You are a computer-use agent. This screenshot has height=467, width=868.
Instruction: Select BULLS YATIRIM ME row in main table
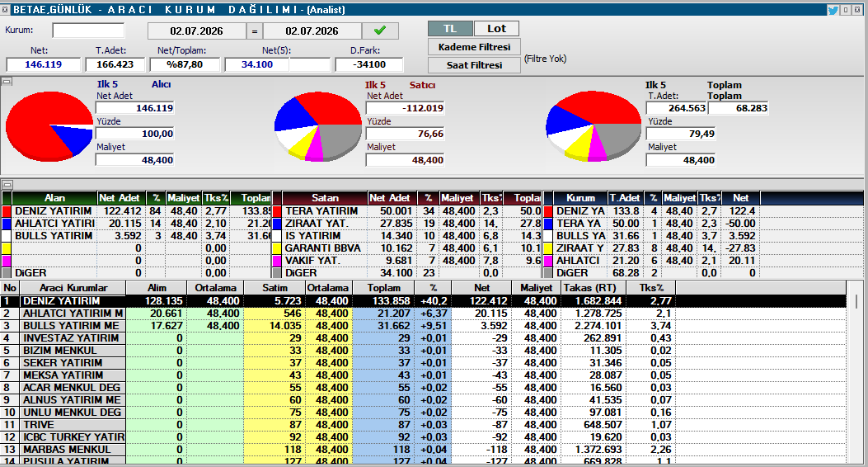click(x=424, y=326)
